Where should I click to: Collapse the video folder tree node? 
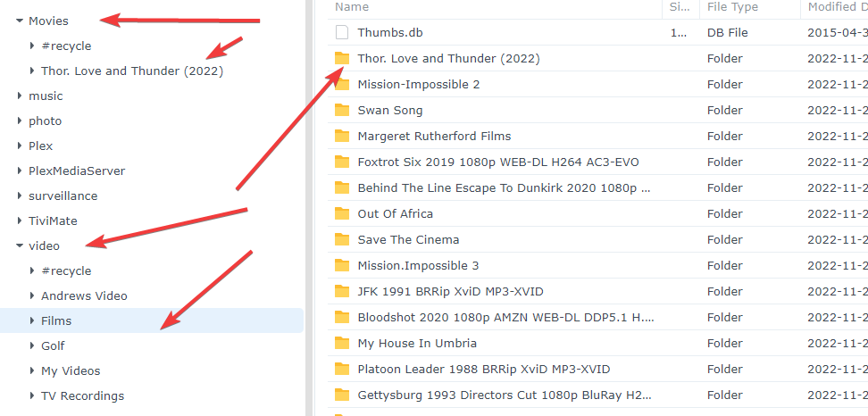(20, 246)
